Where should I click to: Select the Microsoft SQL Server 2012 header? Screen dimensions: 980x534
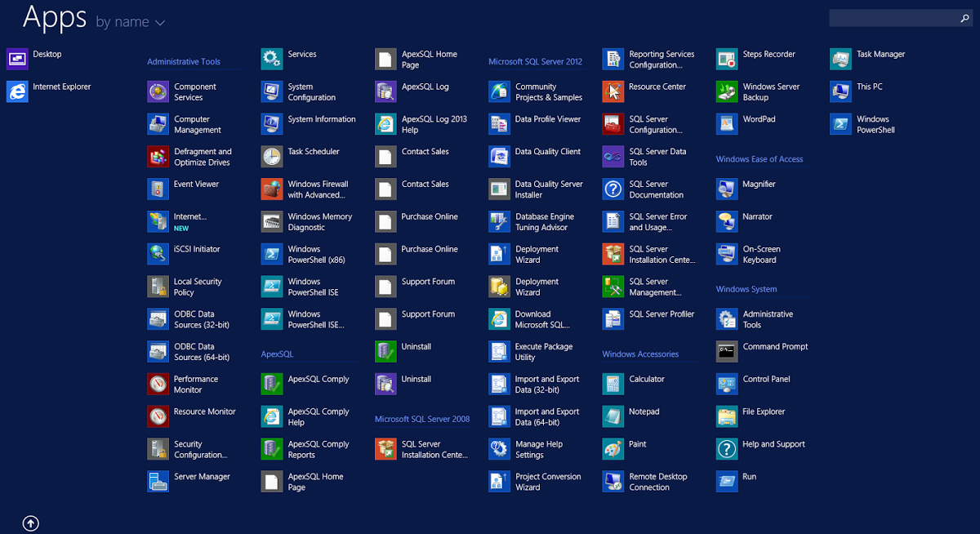[x=536, y=61]
